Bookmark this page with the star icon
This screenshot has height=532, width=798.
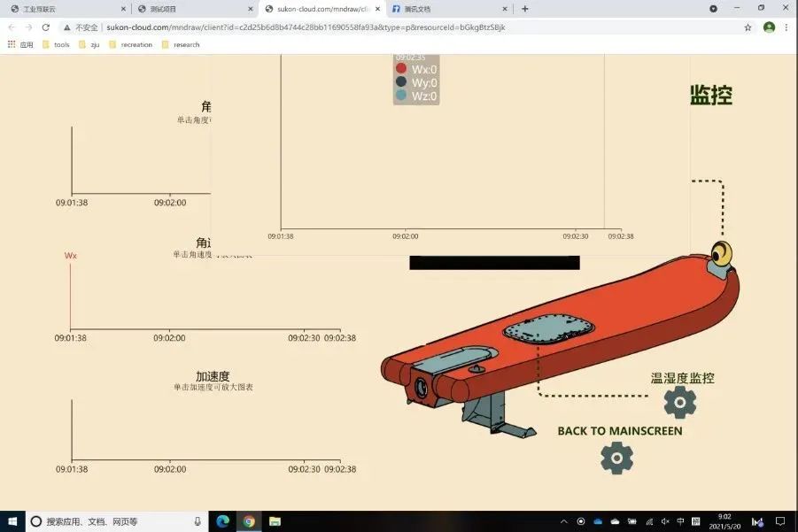click(748, 27)
